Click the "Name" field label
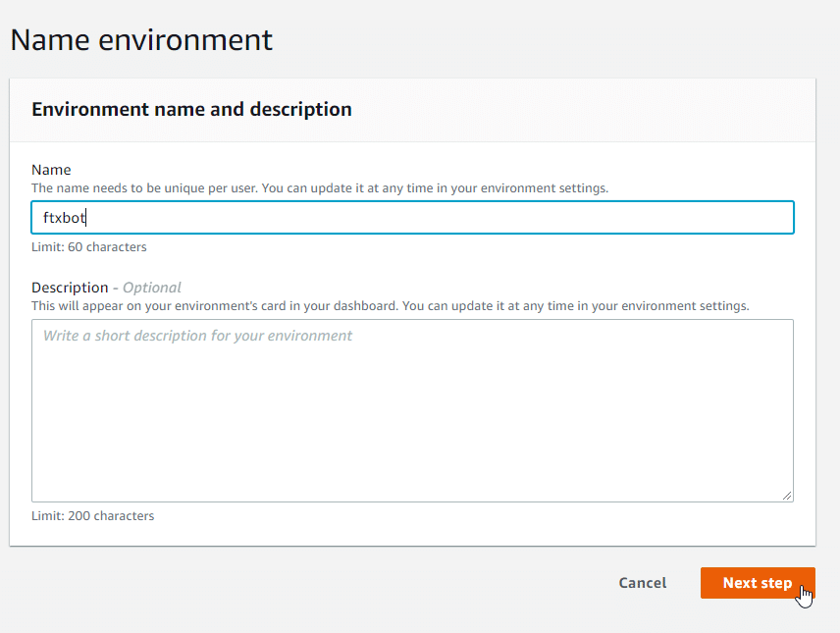840x633 pixels. coord(51,170)
